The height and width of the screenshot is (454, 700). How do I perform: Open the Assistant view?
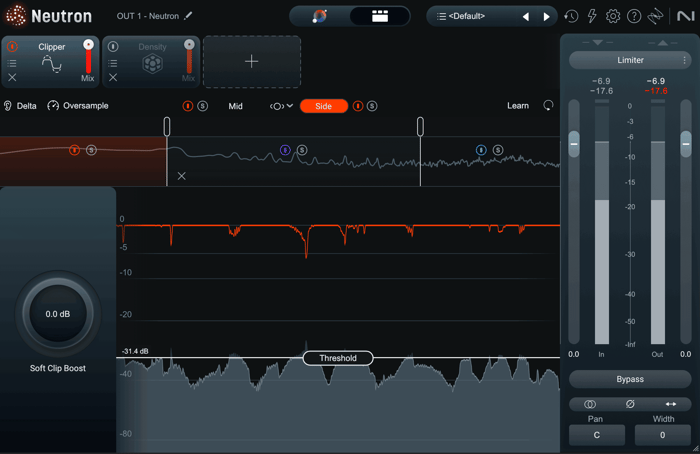click(320, 17)
